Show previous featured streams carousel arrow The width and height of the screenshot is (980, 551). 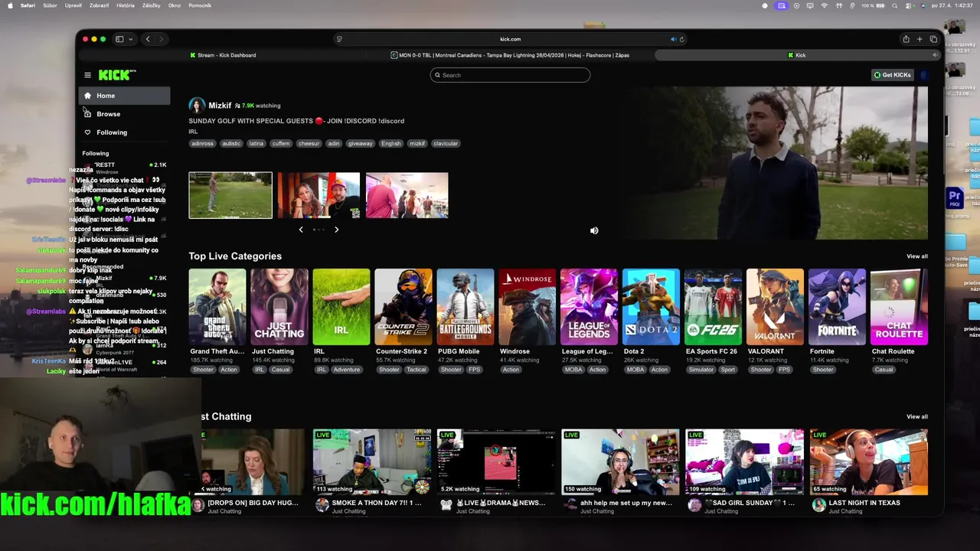coord(301,230)
